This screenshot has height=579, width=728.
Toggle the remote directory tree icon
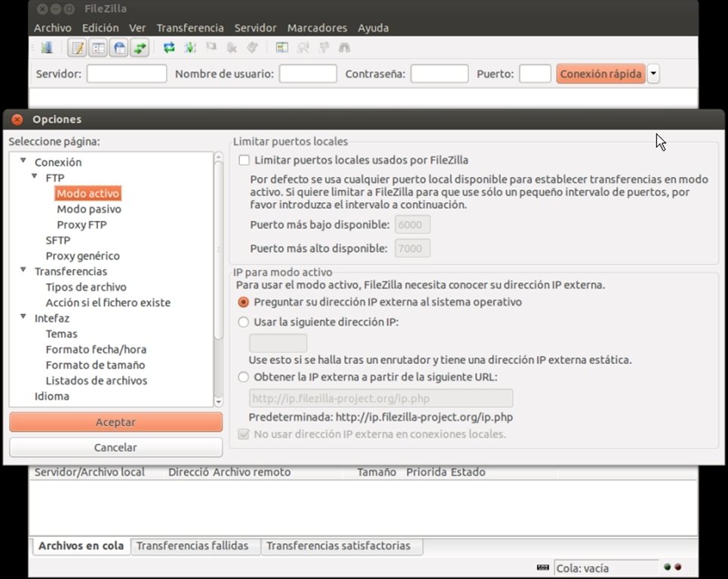119,47
